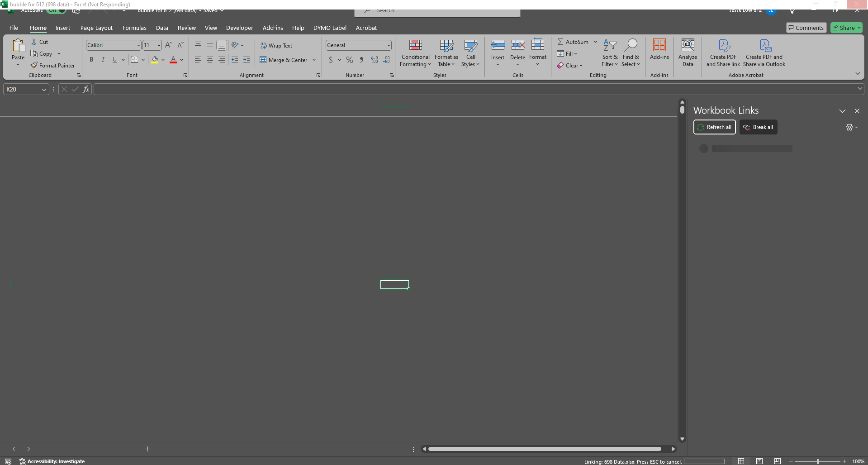Screen dimensions: 868x465
Task: Increase font size with the A-up icon
Action: pos(168,45)
